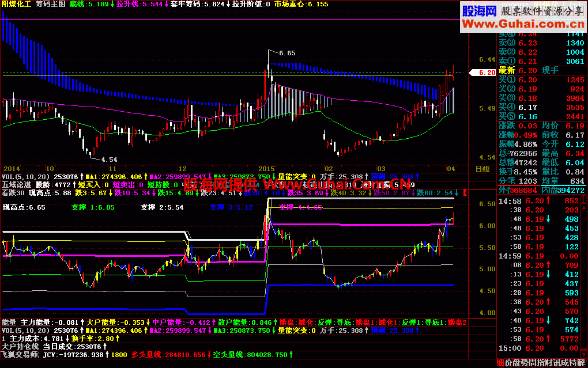Click the tick list scroll-down arrow
This screenshot has width=588, height=368.
click(x=584, y=354)
